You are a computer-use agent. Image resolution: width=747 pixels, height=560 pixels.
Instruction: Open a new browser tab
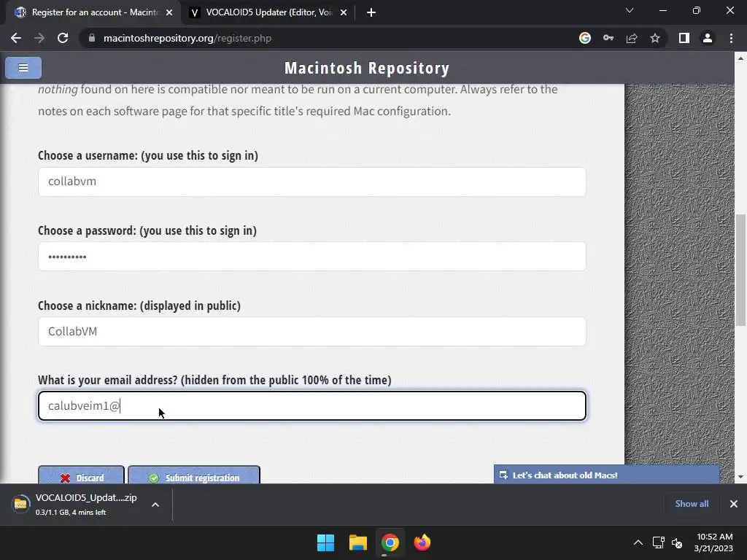coord(371,12)
